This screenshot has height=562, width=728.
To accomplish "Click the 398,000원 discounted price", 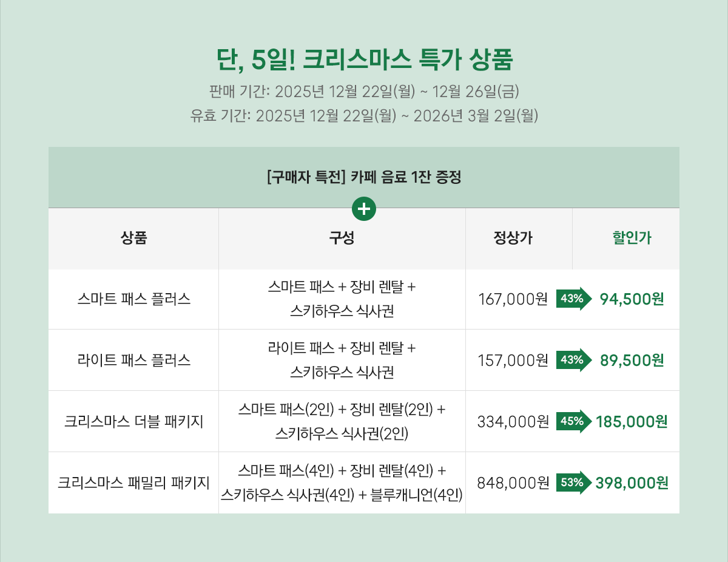I will [x=632, y=483].
